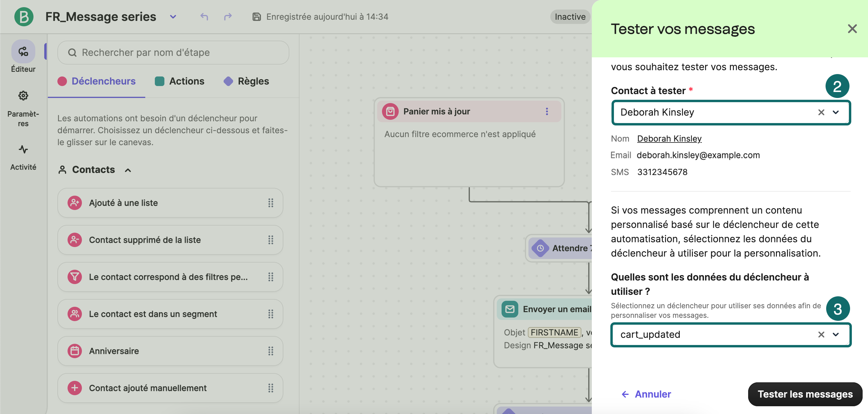Viewport: 868px width, 414px height.
Task: Click the Contact supprimé person-minus icon
Action: click(x=75, y=240)
